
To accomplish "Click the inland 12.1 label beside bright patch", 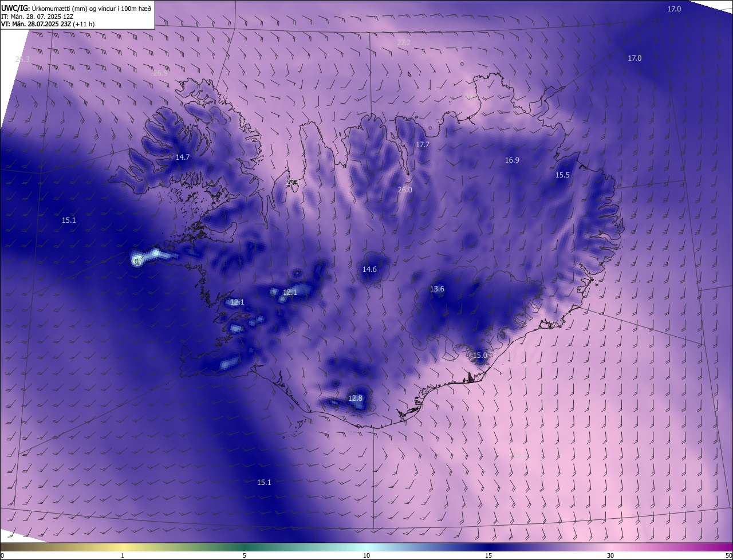I will click(x=290, y=293).
